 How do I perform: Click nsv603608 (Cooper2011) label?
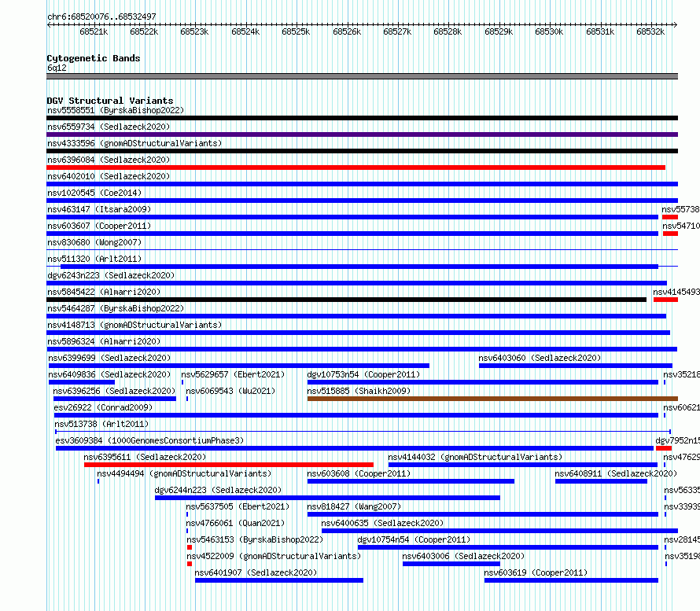click(359, 473)
